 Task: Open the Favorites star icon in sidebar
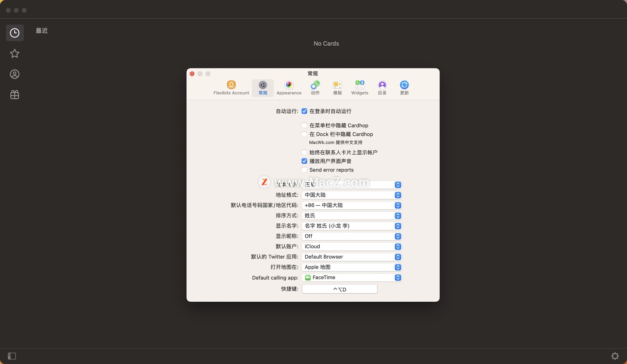15,53
